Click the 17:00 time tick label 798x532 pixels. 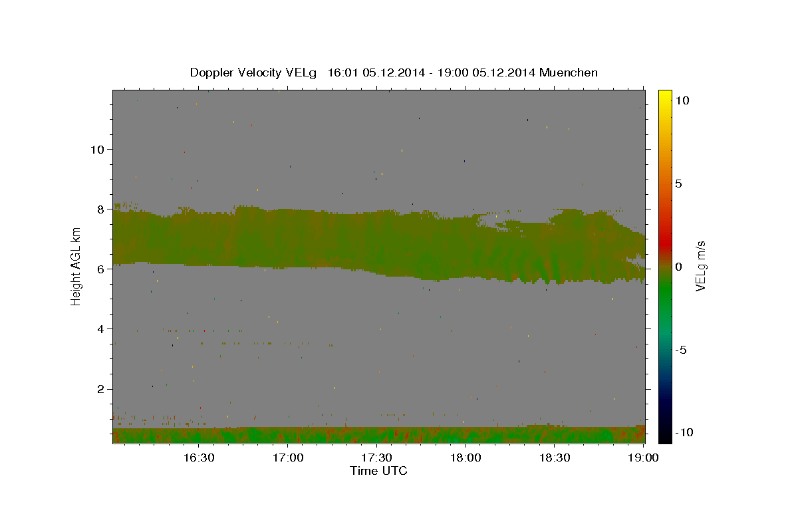tap(288, 458)
